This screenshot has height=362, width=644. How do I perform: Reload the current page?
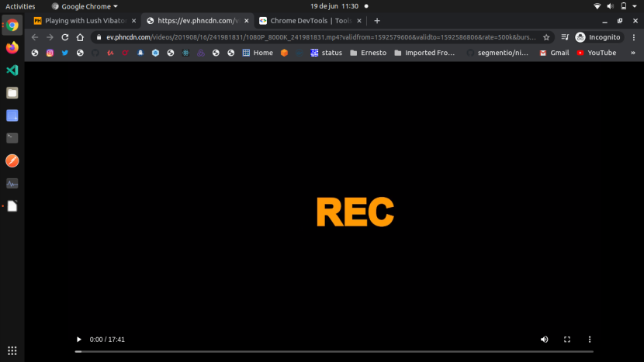(65, 37)
